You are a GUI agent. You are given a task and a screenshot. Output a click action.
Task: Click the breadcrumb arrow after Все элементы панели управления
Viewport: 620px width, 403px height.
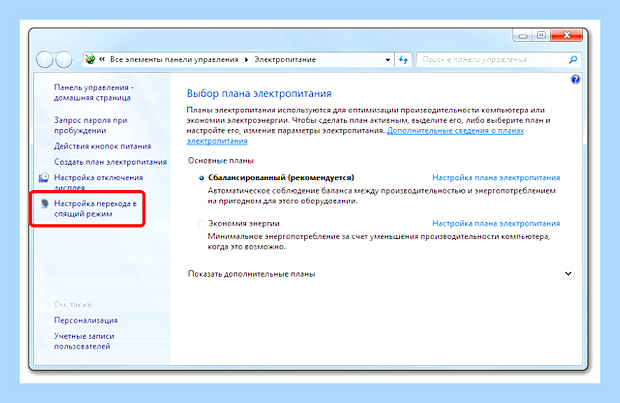[x=246, y=60]
